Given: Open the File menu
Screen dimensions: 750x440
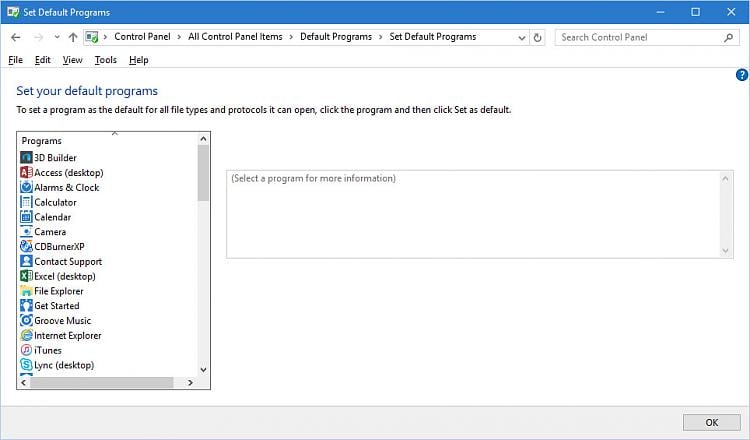Looking at the screenshot, I should click(x=16, y=60).
